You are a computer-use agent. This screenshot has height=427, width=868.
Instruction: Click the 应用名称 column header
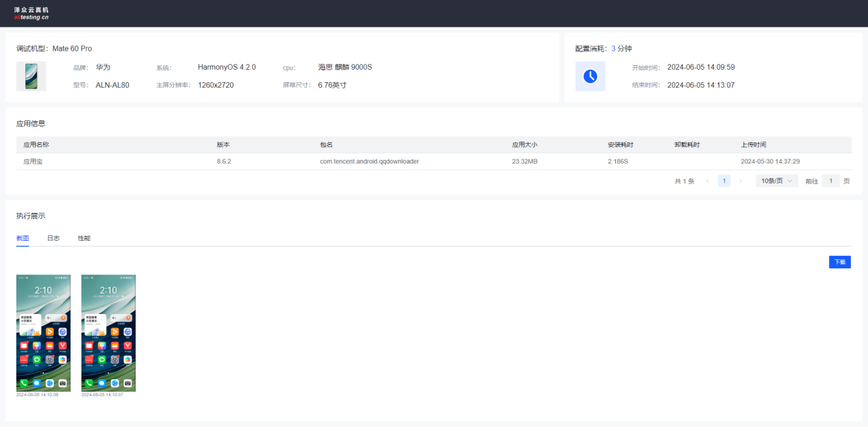click(36, 145)
